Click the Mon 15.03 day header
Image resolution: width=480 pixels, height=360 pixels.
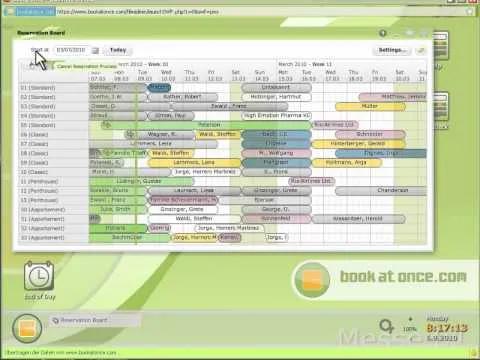[285, 75]
